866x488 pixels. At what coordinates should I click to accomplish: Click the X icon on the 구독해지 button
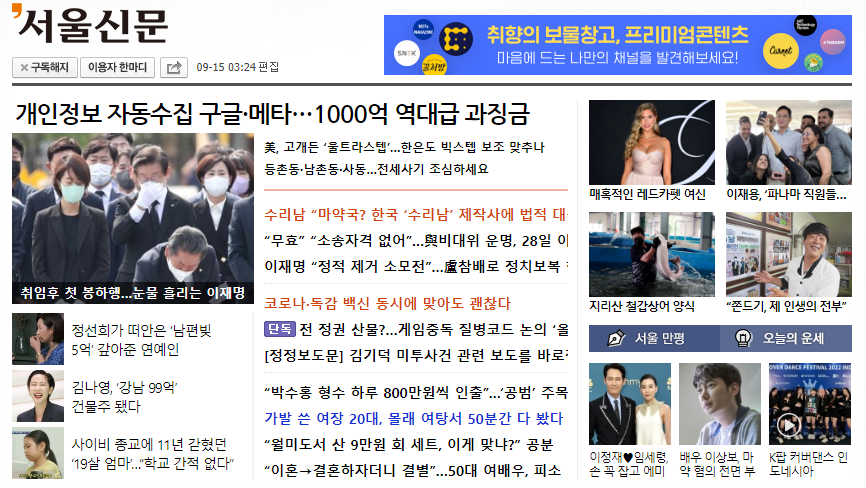(x=23, y=68)
